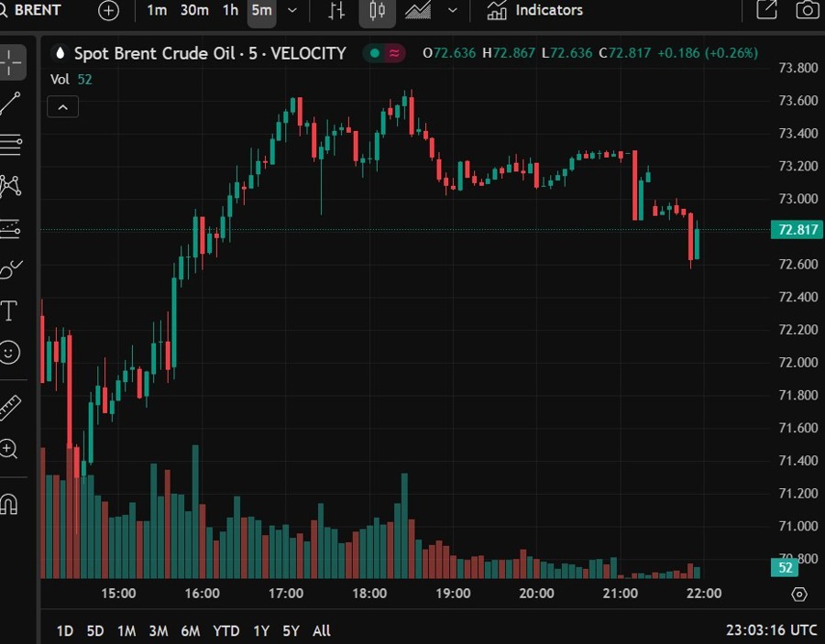825x644 pixels.
Task: Select the trend line drawing tool
Action: (10, 104)
